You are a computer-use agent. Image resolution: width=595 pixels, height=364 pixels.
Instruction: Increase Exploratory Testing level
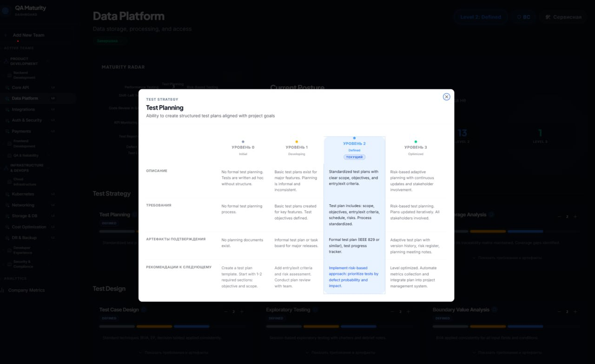[x=409, y=312]
